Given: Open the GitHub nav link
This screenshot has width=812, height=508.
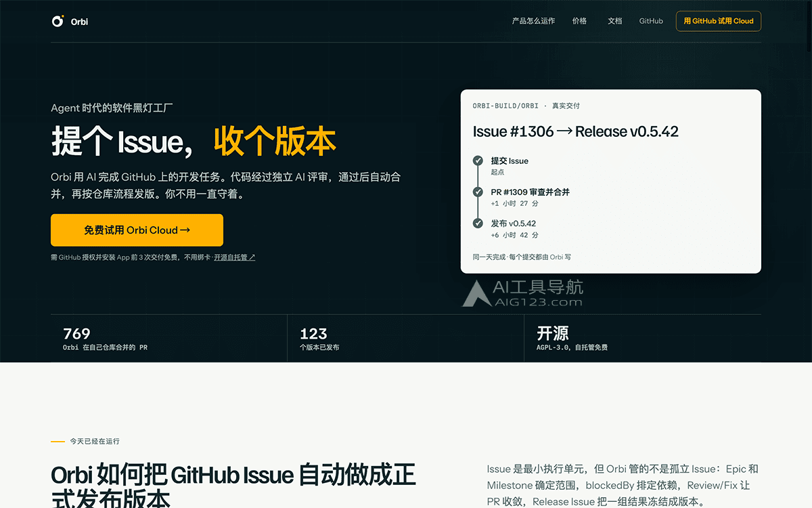Looking at the screenshot, I should click(651, 21).
